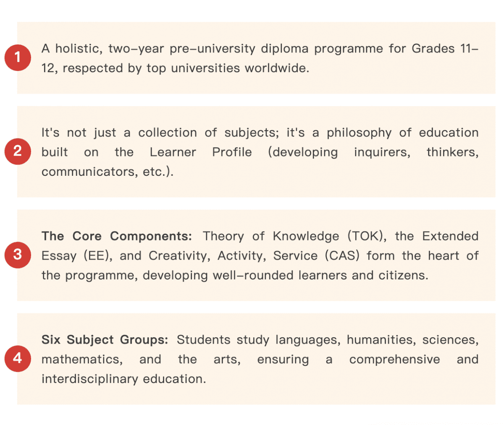Click the text "interdisciplinary education"

pos(123,379)
